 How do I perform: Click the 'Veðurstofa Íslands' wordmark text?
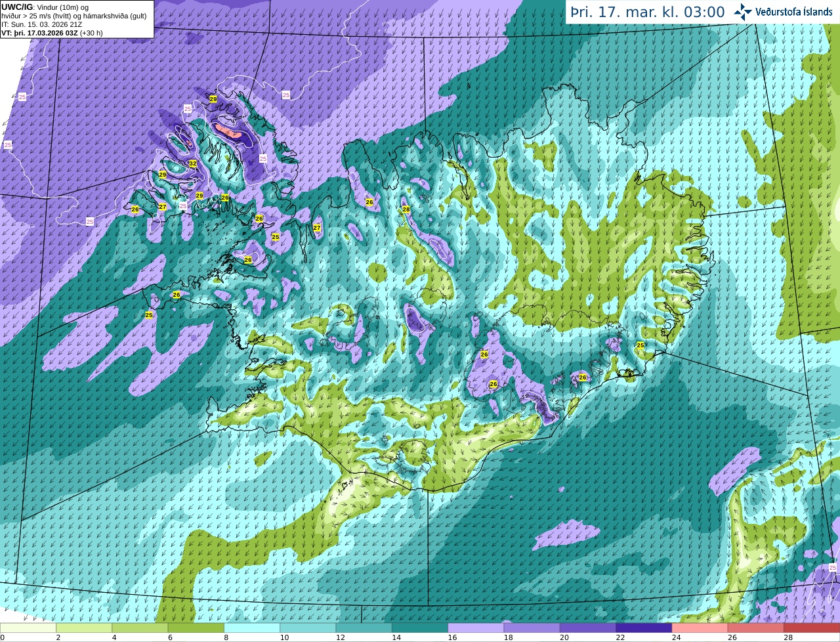point(793,12)
